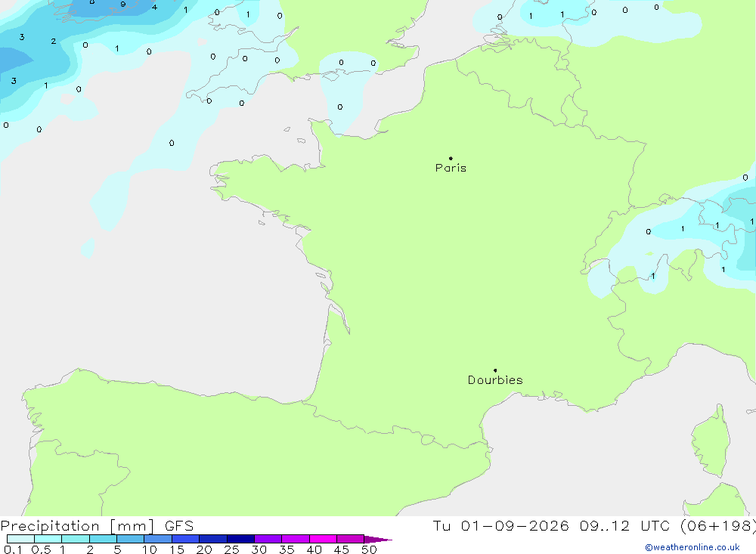
Task: Click the Precipitation [mm] GFS title
Action: (x=97, y=526)
